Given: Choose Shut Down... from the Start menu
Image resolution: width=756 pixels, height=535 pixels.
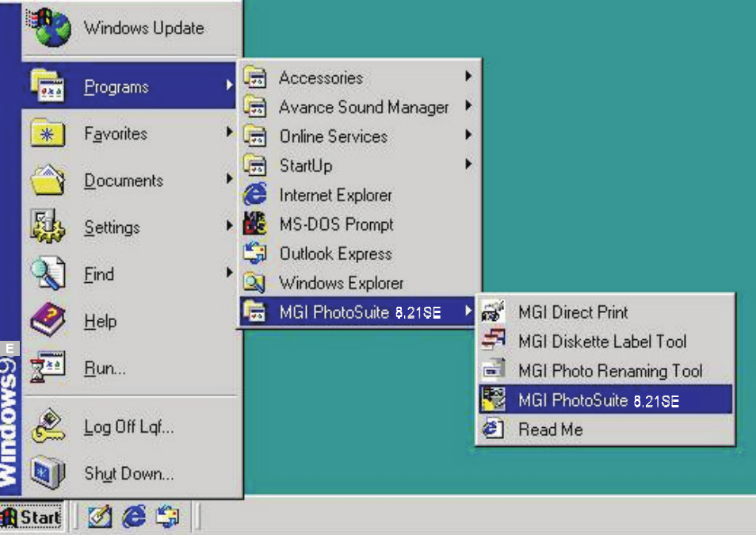Looking at the screenshot, I should click(x=129, y=472).
